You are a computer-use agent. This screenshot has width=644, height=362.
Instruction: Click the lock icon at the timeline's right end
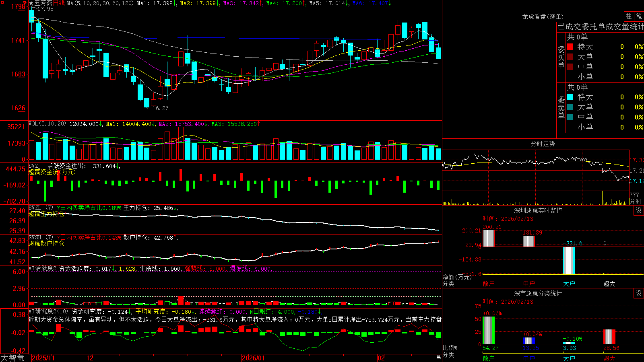[x=438, y=357]
